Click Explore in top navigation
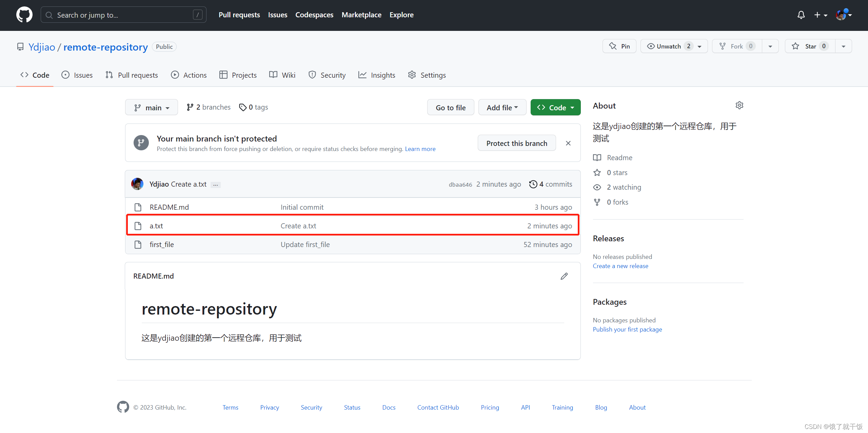 click(x=401, y=15)
